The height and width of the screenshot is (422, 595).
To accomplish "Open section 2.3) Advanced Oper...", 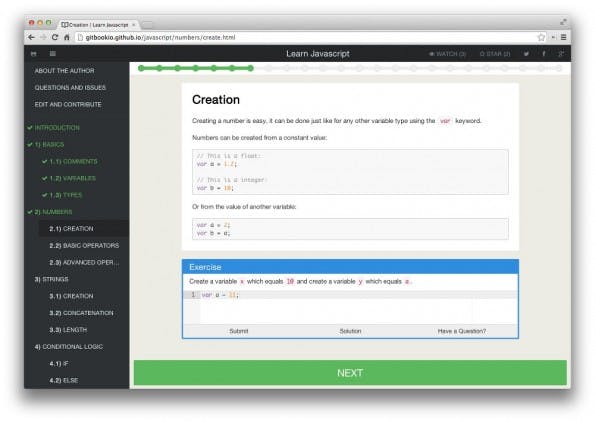I will coord(84,262).
